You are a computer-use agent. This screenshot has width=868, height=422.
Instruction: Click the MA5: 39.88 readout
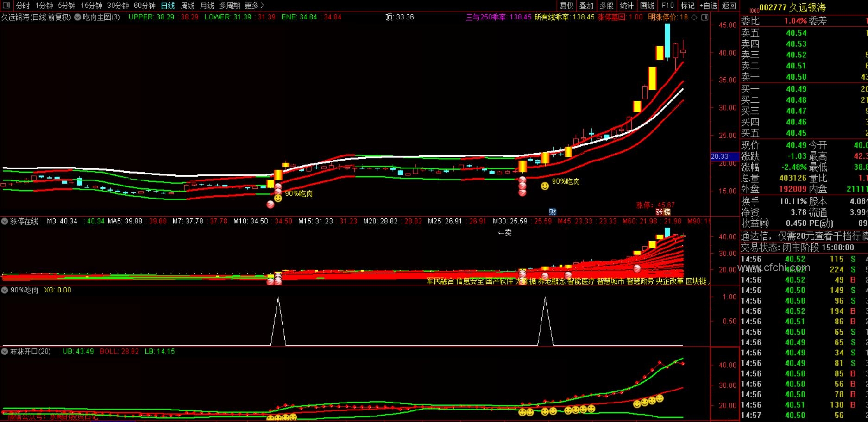(x=125, y=221)
